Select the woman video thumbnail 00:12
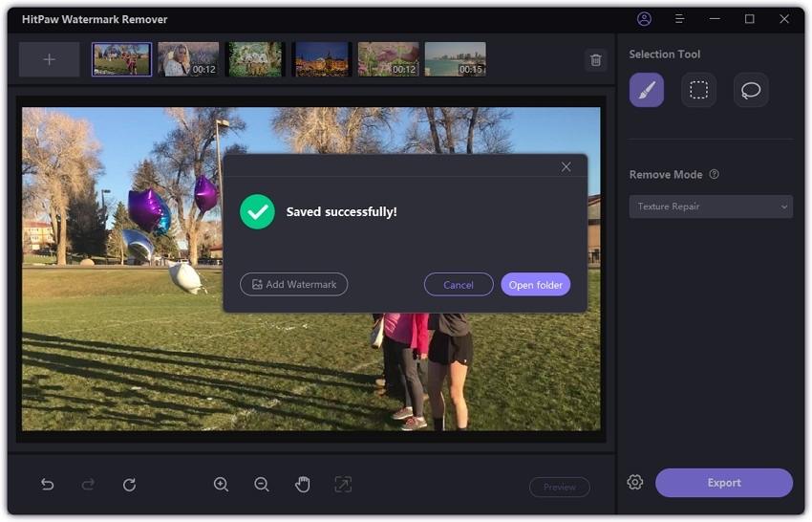The width and height of the screenshot is (812, 522). (188, 59)
